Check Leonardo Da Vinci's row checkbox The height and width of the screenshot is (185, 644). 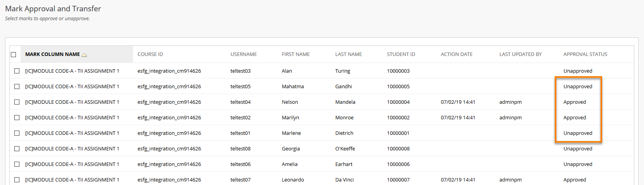click(x=17, y=180)
